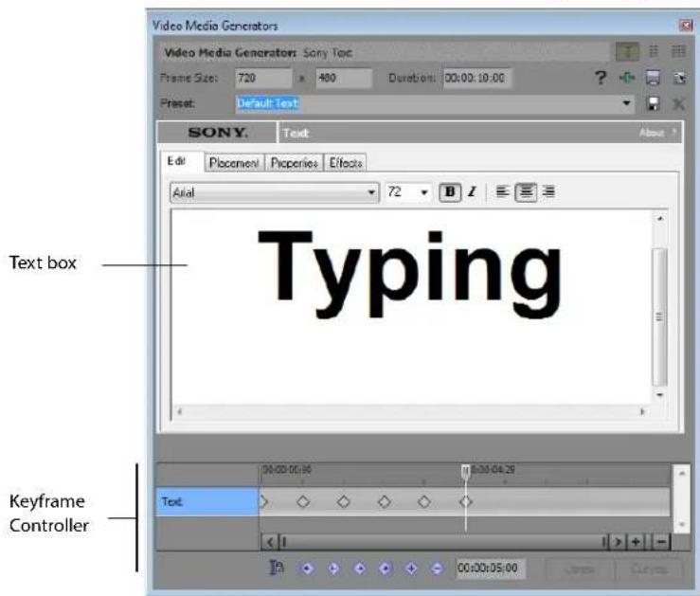700x596 pixels.
Task: Click the text box scroll down arrow
Action: point(660,395)
